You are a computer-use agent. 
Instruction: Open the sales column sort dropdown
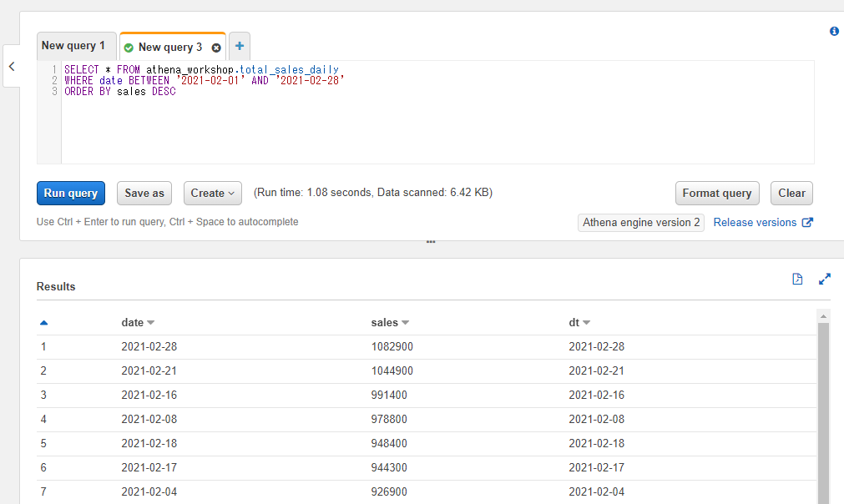pyautogui.click(x=406, y=323)
